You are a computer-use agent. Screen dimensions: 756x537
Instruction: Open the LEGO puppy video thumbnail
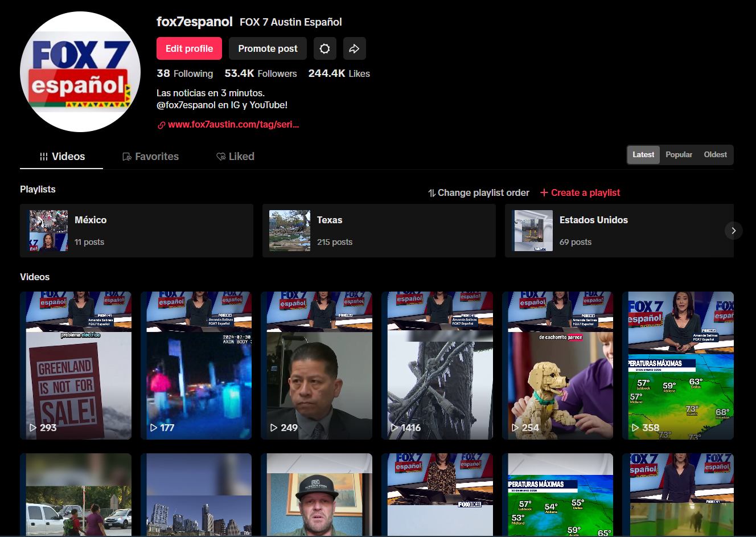(558, 366)
